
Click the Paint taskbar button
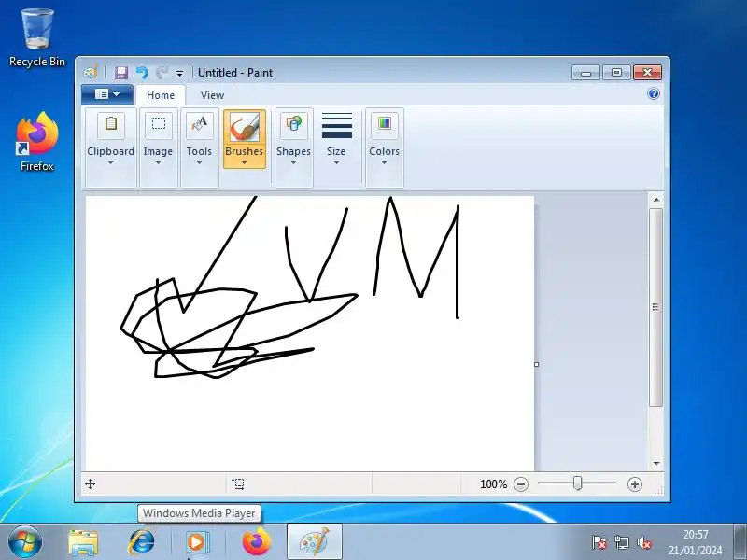315,542
